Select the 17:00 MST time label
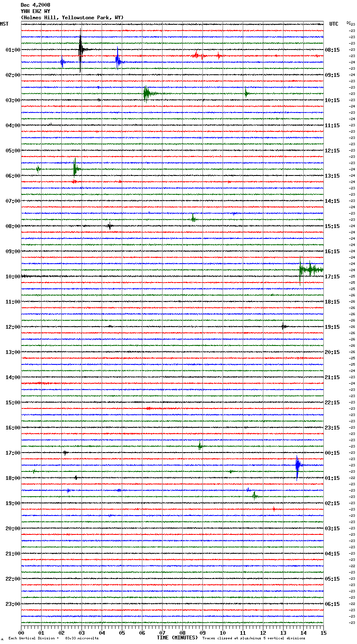 pos(13,453)
